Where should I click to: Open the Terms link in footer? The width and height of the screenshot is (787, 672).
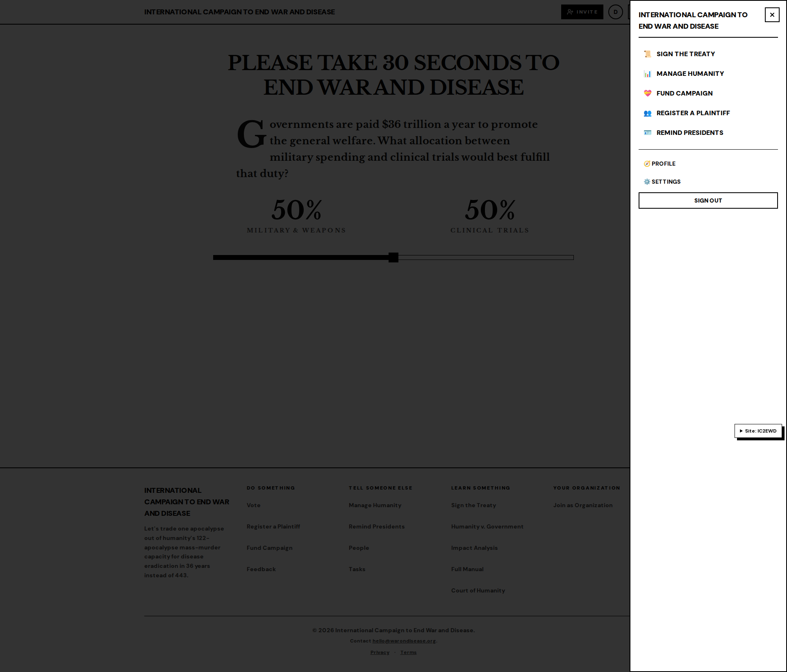coord(408,652)
